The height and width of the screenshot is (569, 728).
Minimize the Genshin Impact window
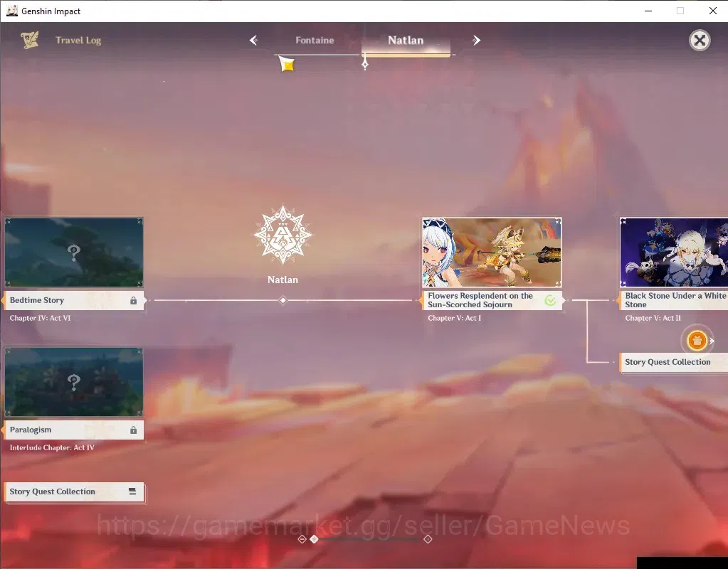648,11
